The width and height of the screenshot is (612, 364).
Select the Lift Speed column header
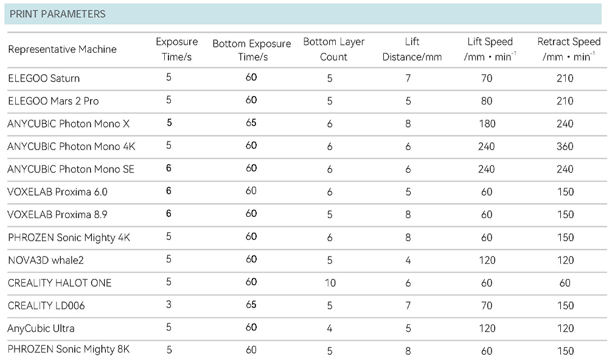click(x=490, y=49)
